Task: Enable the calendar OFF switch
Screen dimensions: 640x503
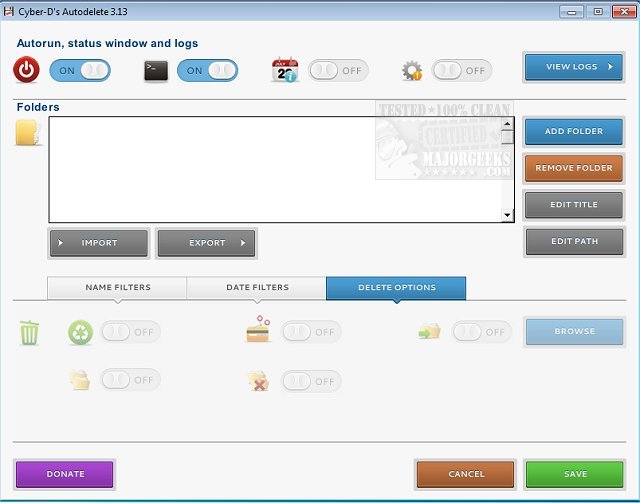Action: 338,71
